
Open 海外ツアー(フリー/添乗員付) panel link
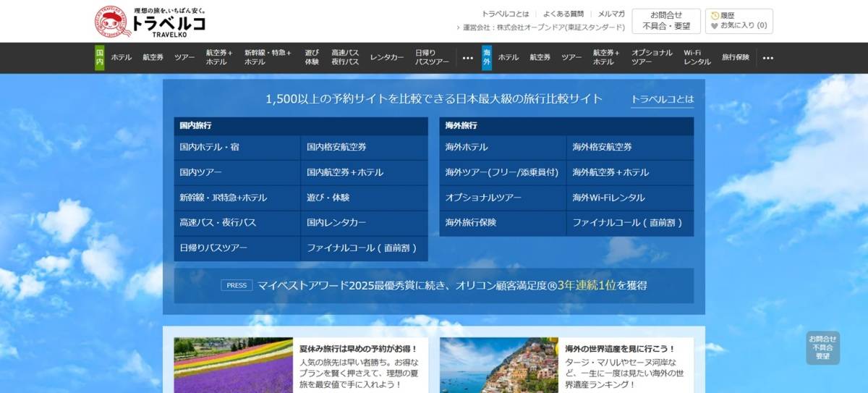503,172
